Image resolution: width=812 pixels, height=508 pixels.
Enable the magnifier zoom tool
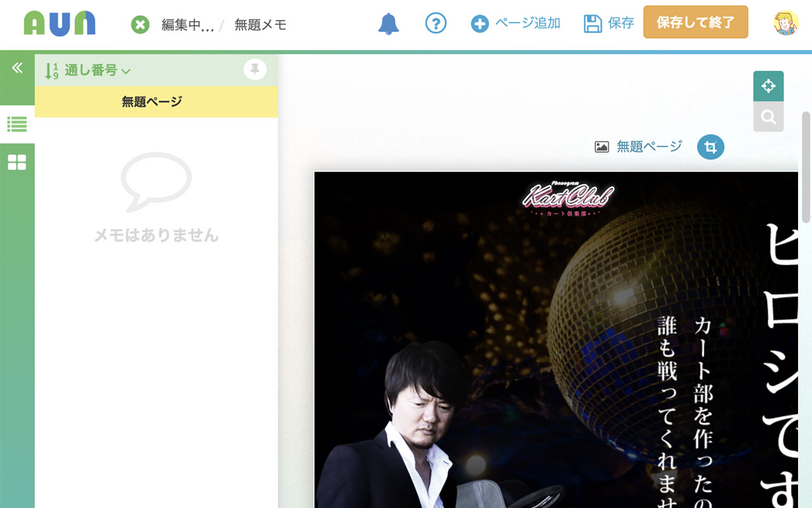tap(768, 117)
